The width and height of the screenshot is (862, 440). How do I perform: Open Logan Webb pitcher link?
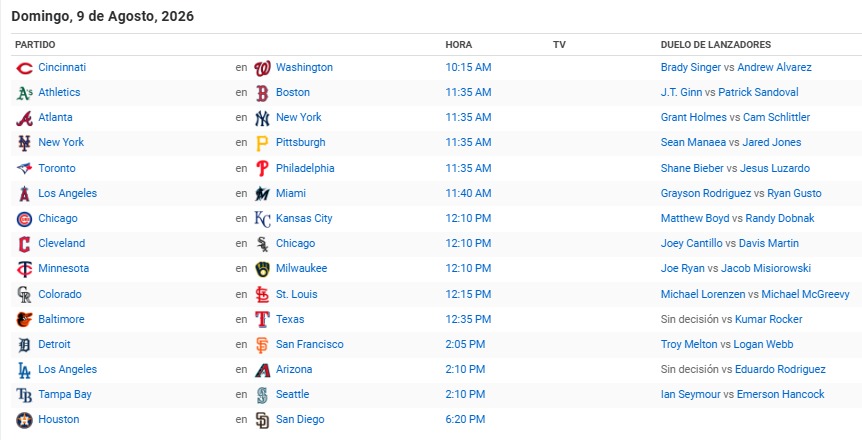(x=764, y=344)
